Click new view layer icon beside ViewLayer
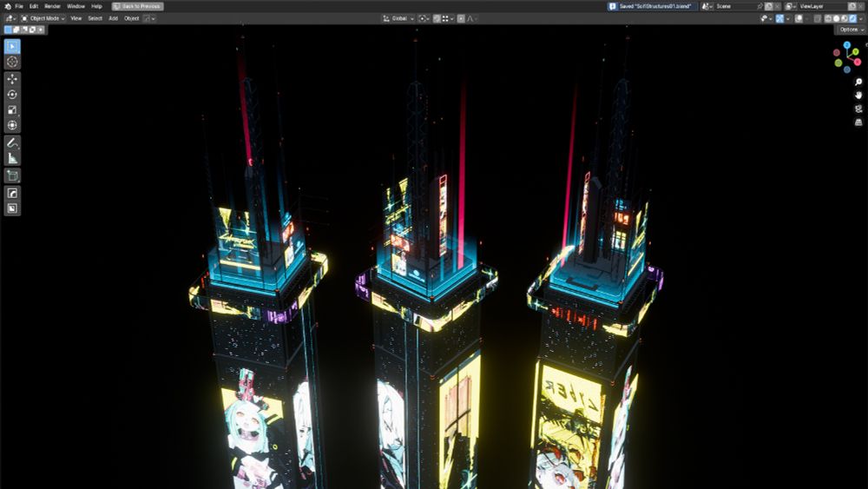The width and height of the screenshot is (868, 489). click(x=852, y=6)
